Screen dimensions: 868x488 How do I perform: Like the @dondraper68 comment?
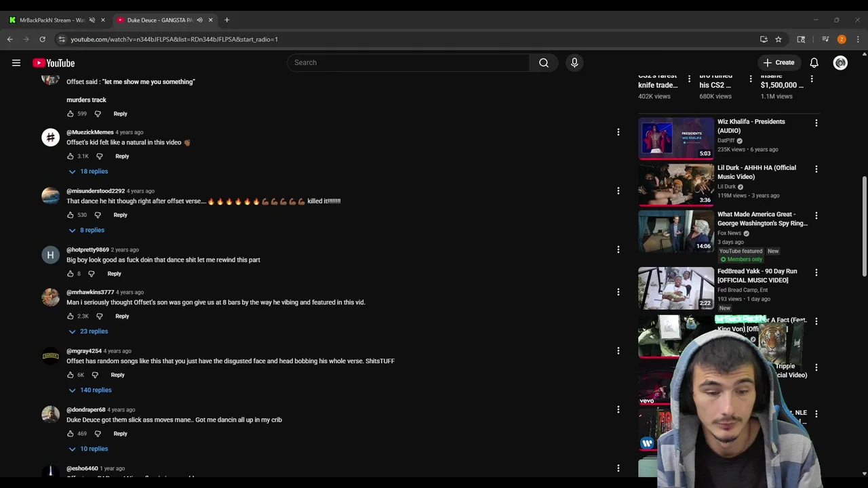71,434
